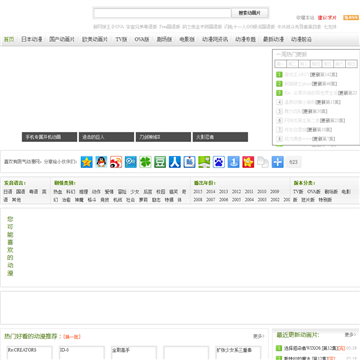Open the ID-0 recommendation card
The width and height of the screenshot is (360, 360).
(x=82, y=353)
